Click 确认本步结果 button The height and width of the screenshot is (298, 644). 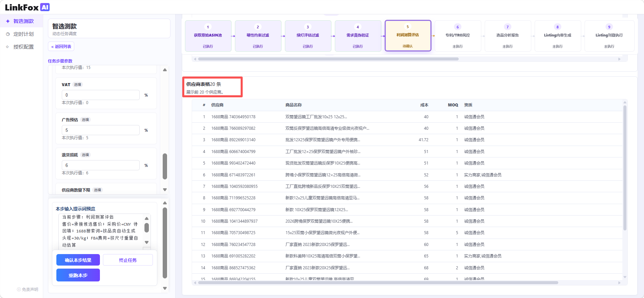pos(78,260)
